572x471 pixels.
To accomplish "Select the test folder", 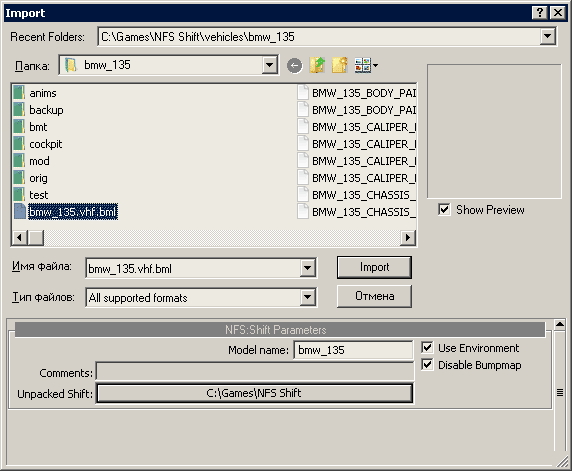I will pyautogui.click(x=31, y=195).
